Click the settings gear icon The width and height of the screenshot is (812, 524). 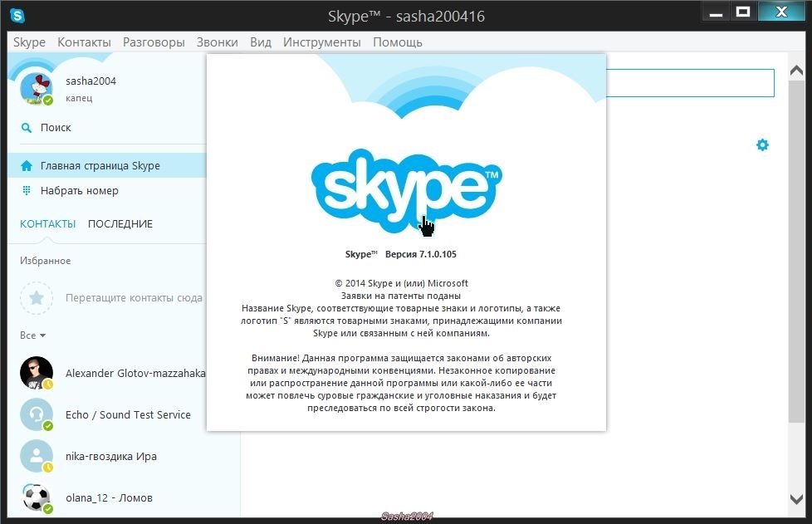click(762, 145)
